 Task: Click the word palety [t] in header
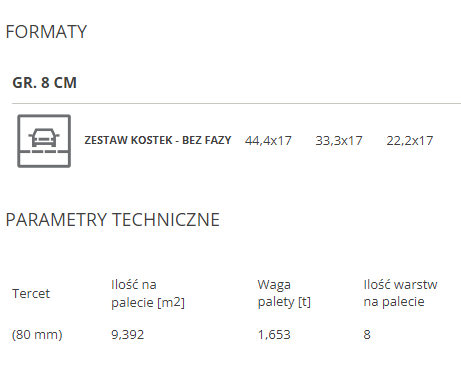[x=284, y=302]
